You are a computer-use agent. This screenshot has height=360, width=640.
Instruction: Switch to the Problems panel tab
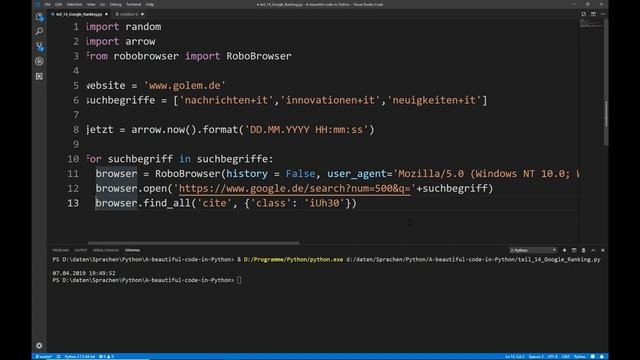[60, 250]
